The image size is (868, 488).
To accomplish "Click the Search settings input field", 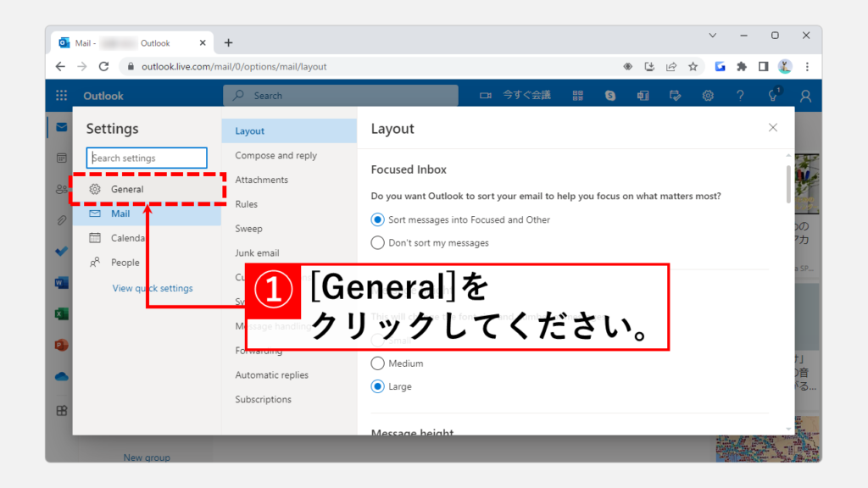I will click(147, 158).
